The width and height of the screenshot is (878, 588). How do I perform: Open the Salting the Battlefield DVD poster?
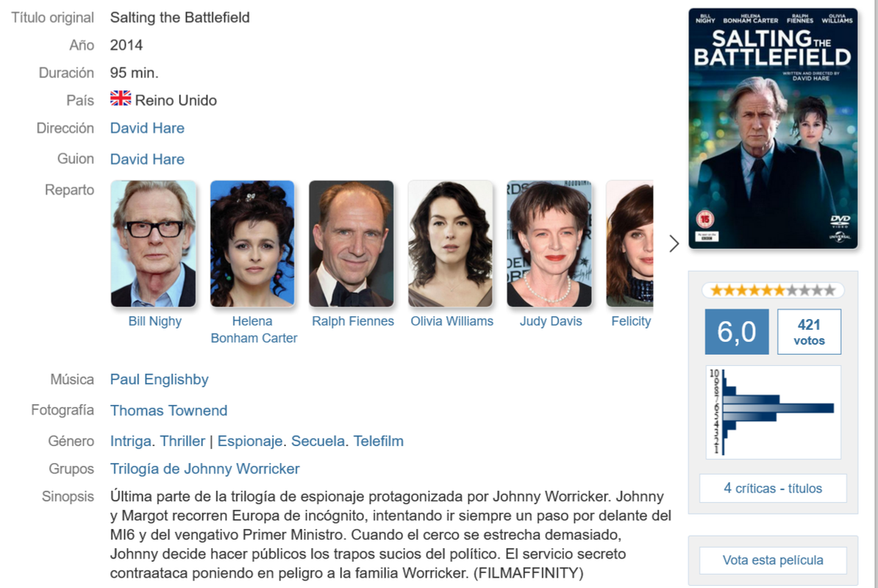tap(773, 128)
